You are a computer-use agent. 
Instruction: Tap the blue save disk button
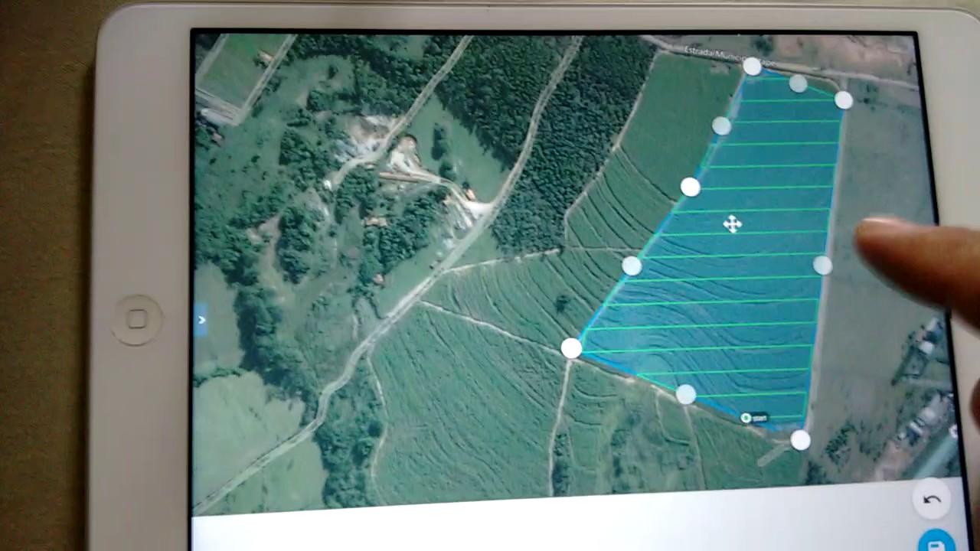(936, 543)
